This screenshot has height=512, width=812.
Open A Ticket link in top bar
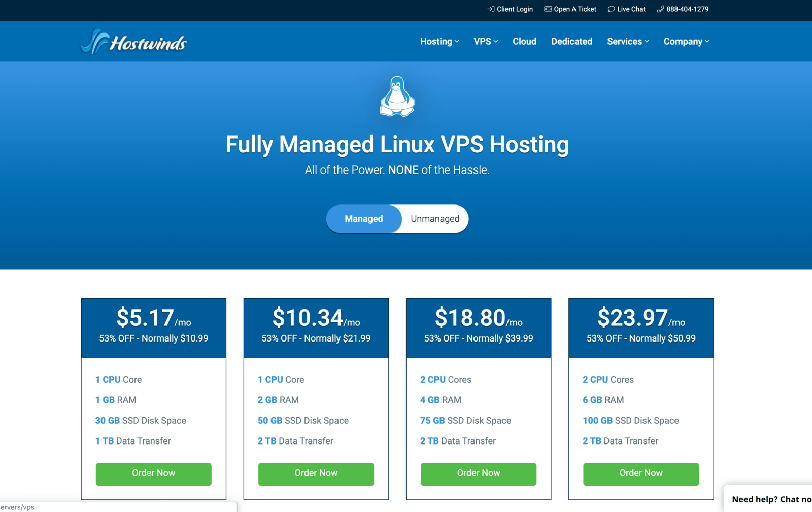[570, 9]
